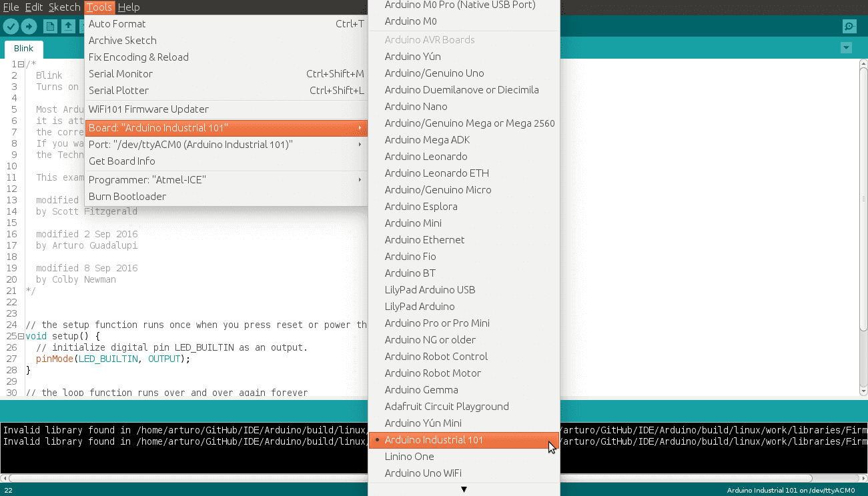Click Get Board Info entry
The width and height of the screenshot is (868, 496).
(122, 161)
